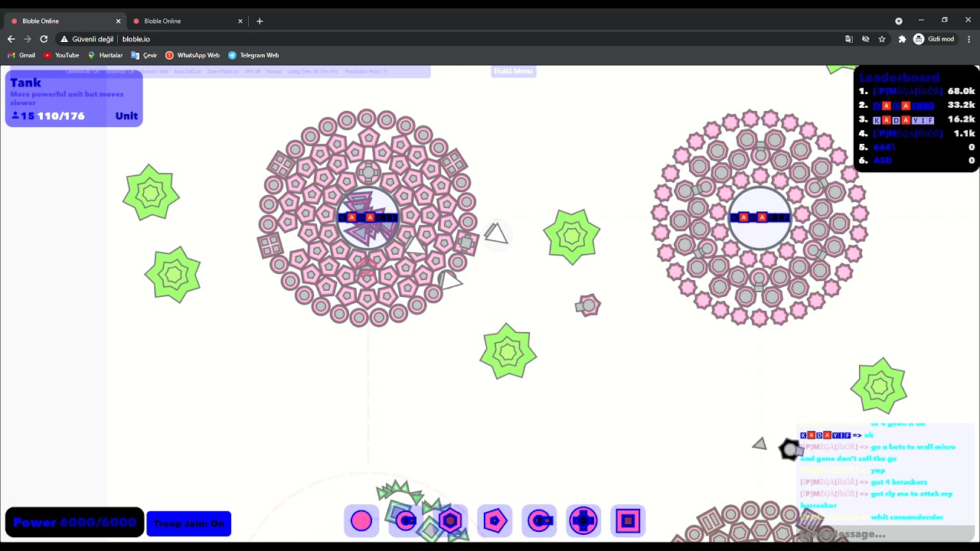
Task: Click leaderboard entry 68.0k score
Action: coord(961,91)
